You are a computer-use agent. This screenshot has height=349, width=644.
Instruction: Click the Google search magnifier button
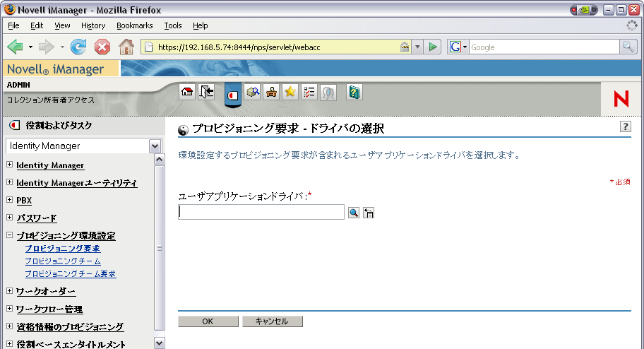(x=627, y=47)
